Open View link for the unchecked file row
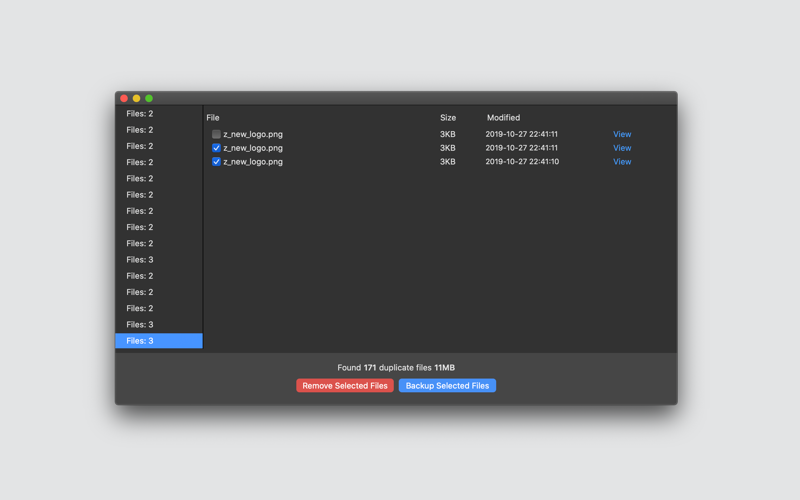The image size is (800, 500). 622,134
